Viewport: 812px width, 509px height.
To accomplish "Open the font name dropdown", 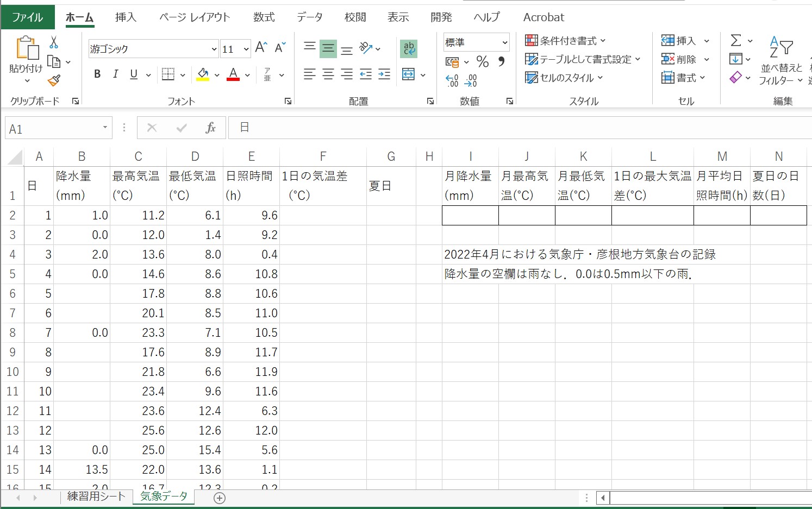I will [x=214, y=49].
